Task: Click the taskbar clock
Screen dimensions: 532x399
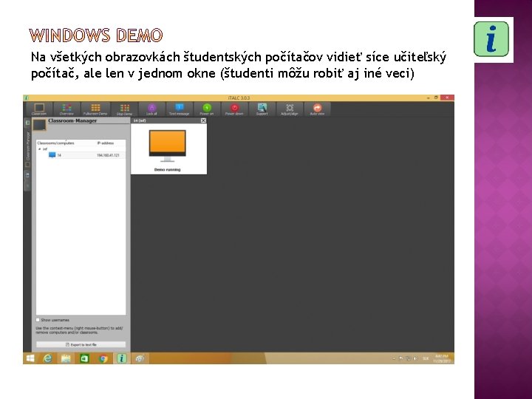Action: click(442, 358)
